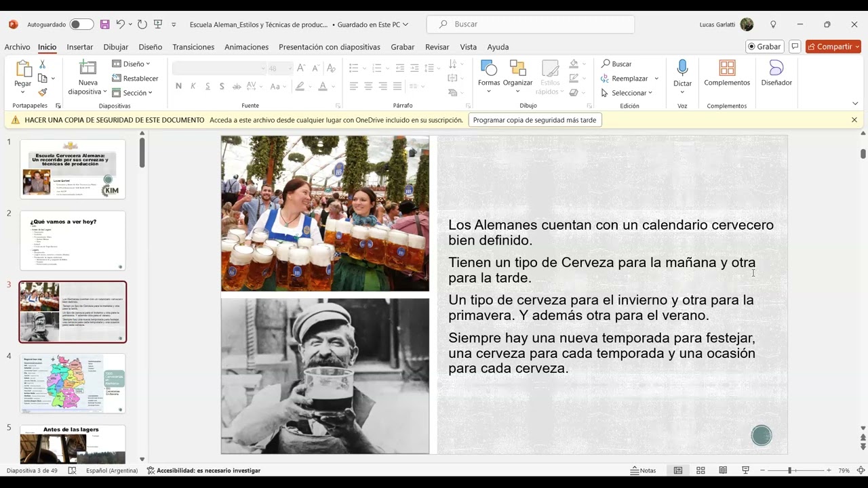Click the Accesibilidad: es necesario investigar status

(203, 470)
